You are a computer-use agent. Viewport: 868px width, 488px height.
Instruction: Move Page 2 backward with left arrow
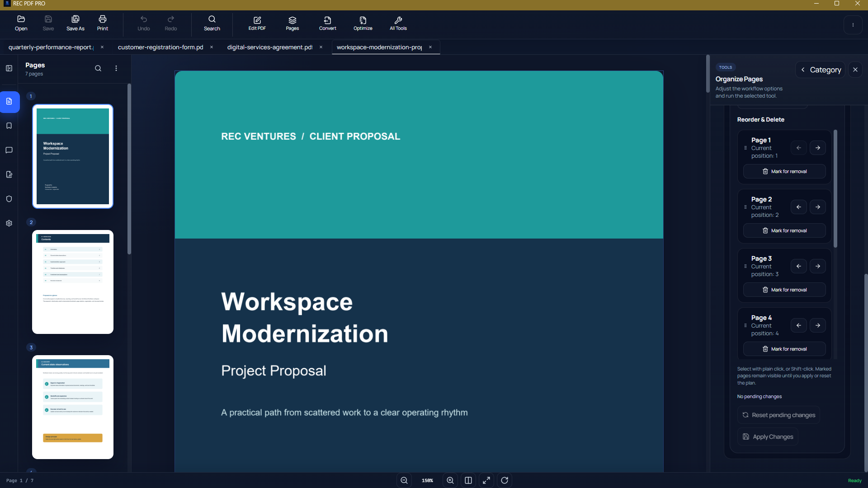click(799, 207)
